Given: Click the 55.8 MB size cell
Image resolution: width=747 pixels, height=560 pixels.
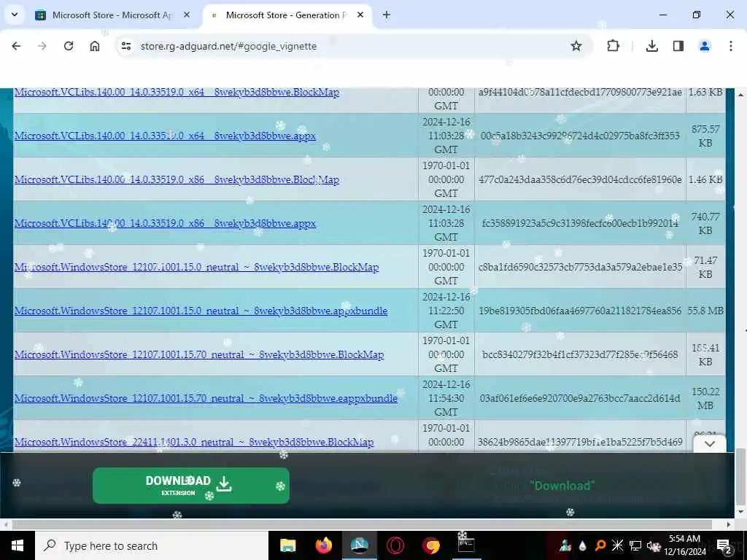Looking at the screenshot, I should point(705,311).
